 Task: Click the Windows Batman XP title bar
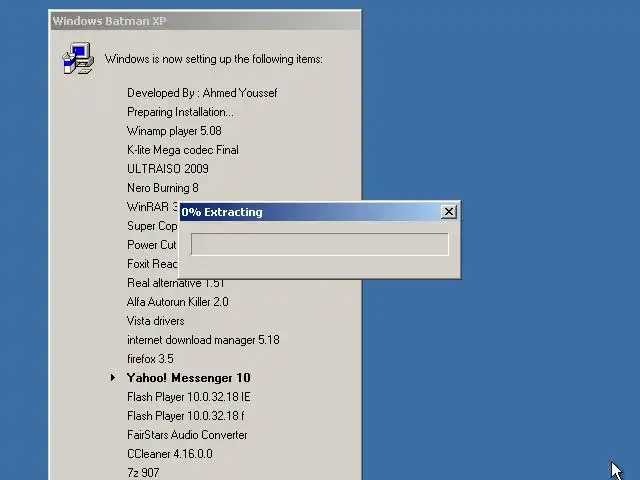pyautogui.click(x=205, y=21)
